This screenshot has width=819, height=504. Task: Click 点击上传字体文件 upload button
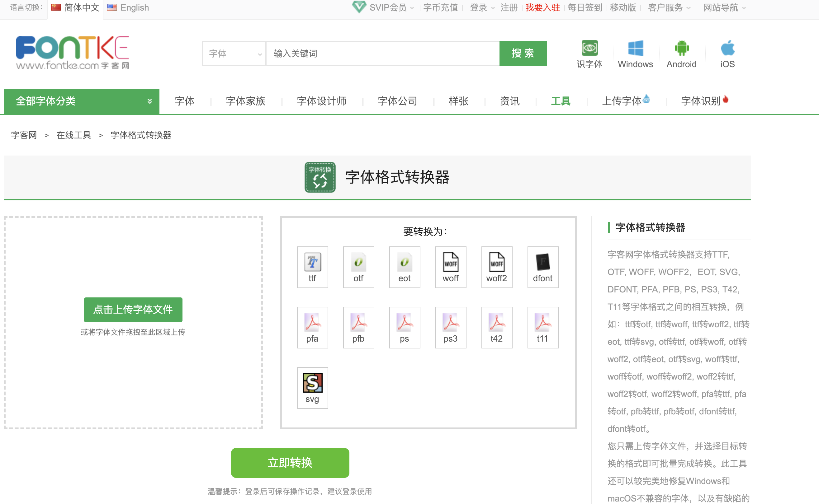click(133, 309)
